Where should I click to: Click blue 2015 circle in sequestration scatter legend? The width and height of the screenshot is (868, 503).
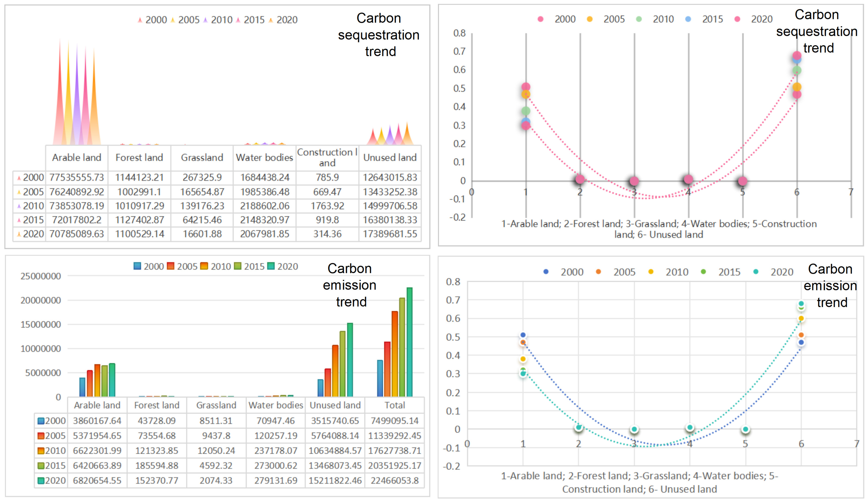click(688, 19)
